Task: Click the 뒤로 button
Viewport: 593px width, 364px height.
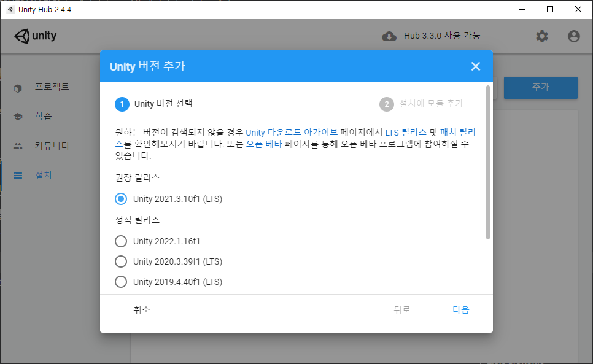Action: coord(401,309)
